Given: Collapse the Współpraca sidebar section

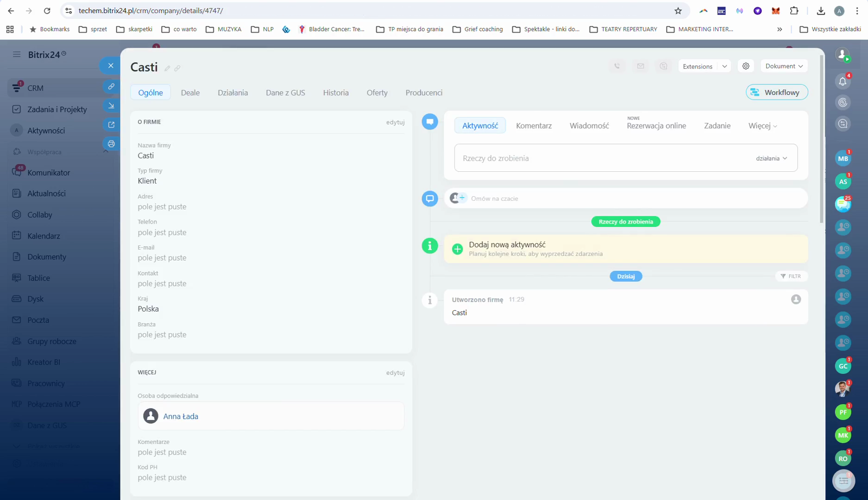Looking at the screenshot, I should [x=106, y=152].
